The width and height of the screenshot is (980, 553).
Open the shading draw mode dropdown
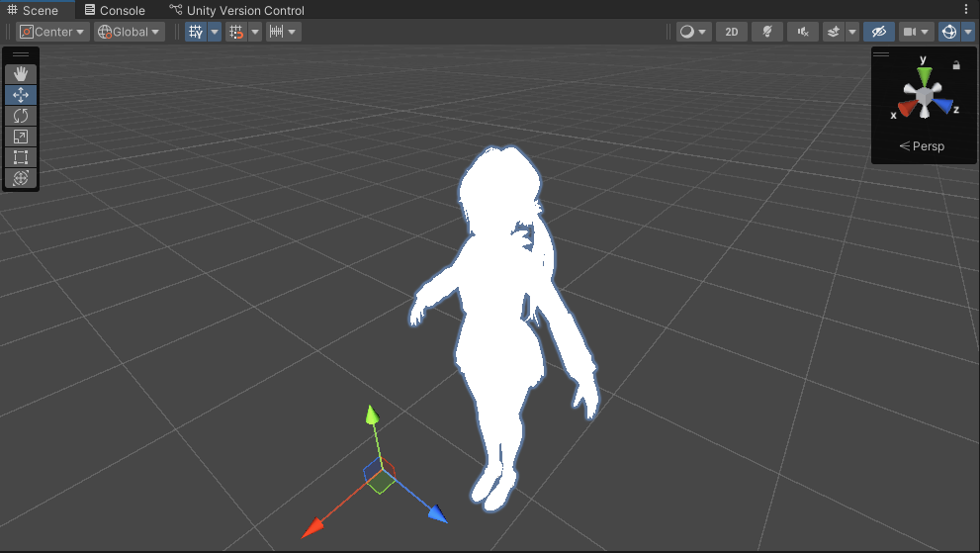point(694,32)
